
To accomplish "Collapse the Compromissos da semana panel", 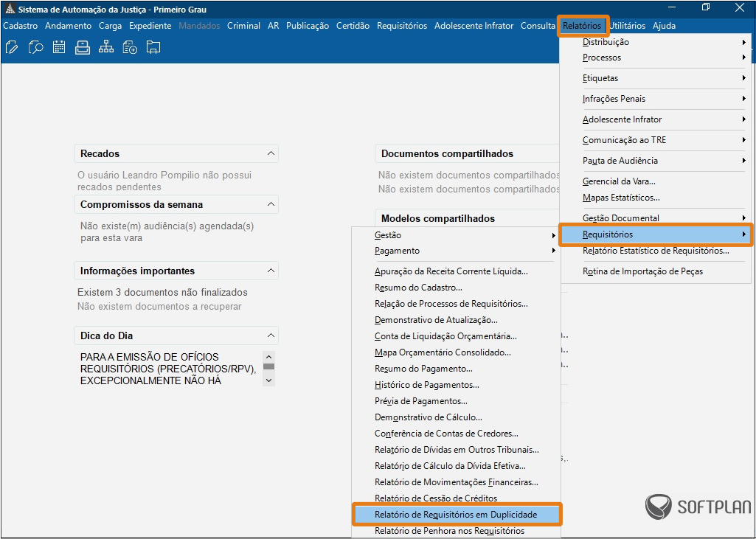I will click(271, 204).
